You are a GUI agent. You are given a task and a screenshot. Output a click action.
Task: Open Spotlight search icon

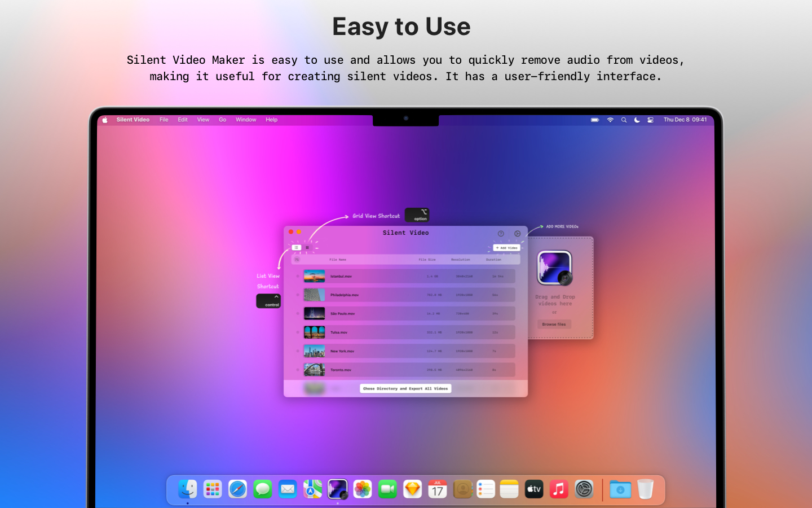pyautogui.click(x=624, y=120)
